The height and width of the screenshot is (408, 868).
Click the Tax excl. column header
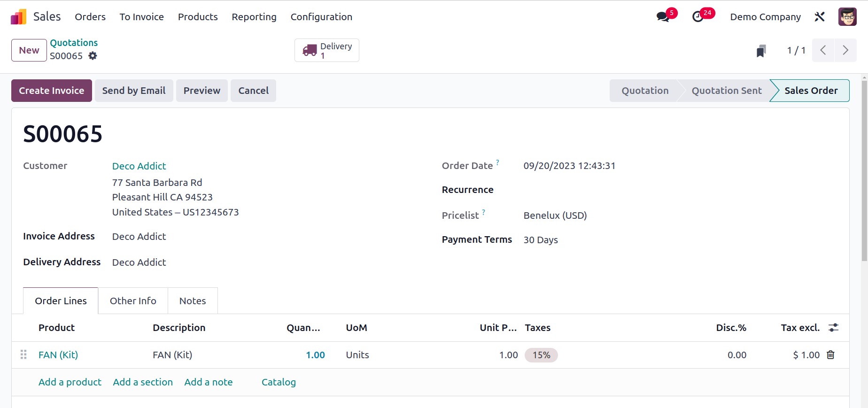(800, 328)
